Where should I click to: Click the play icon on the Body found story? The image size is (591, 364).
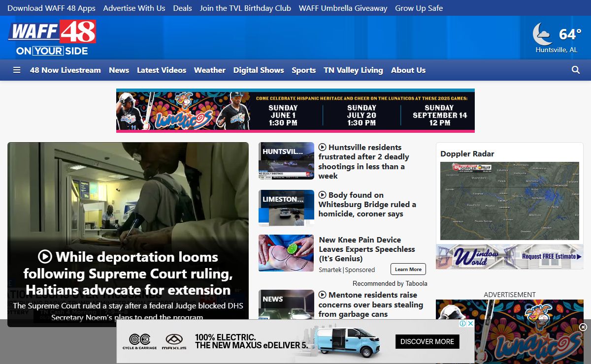point(323,195)
